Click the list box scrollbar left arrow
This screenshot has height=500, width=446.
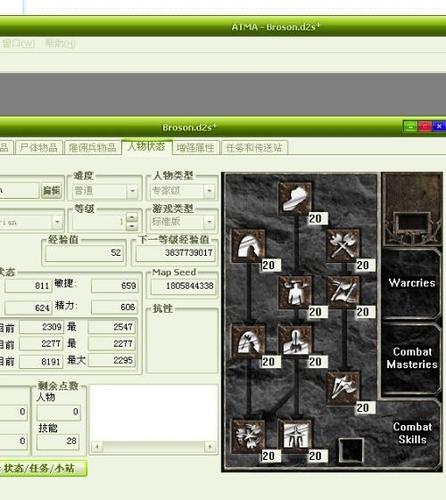pyautogui.click(x=97, y=446)
